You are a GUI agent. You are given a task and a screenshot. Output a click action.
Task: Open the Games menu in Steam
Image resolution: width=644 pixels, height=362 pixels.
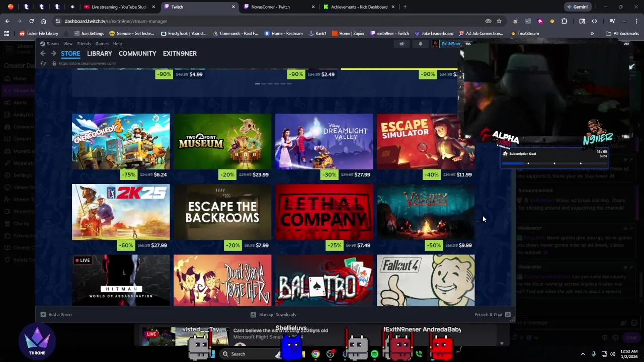(x=102, y=44)
